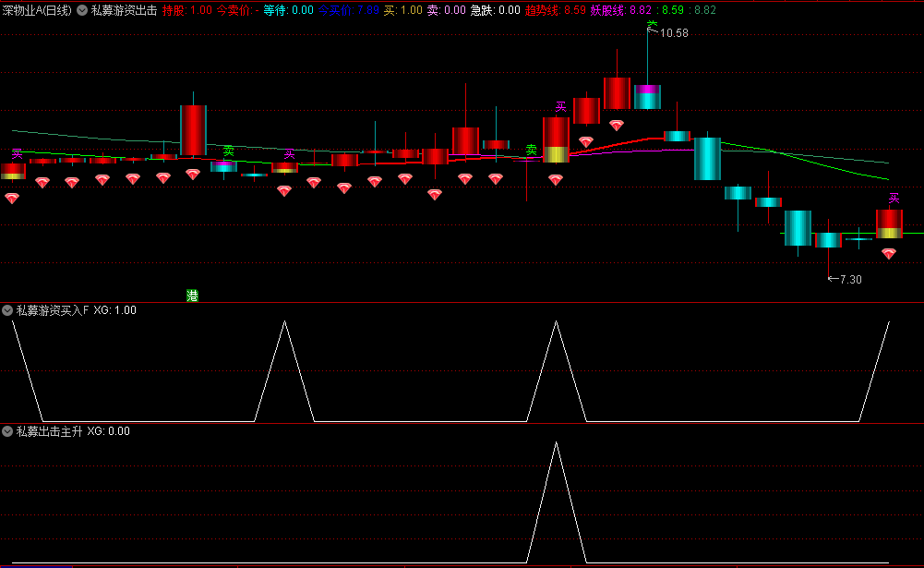
Task: Click the 卖 signal above the 10.58 peak
Action: click(x=652, y=24)
